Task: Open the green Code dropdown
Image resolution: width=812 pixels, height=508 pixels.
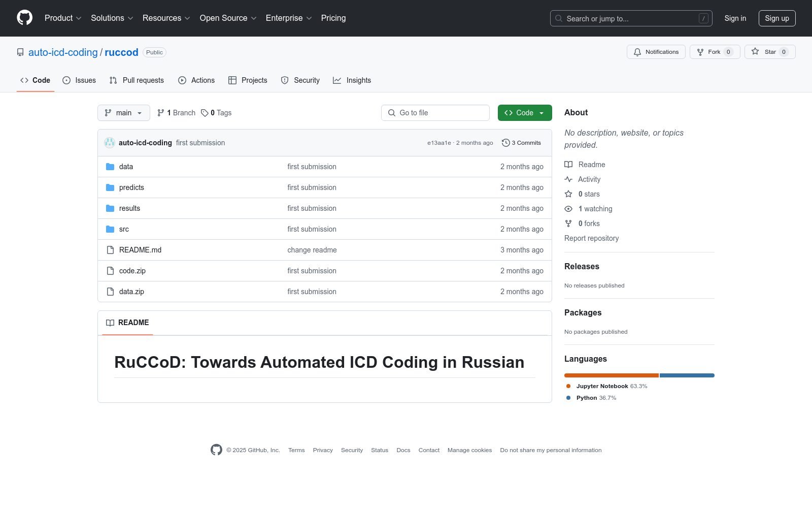Action: tap(525, 113)
